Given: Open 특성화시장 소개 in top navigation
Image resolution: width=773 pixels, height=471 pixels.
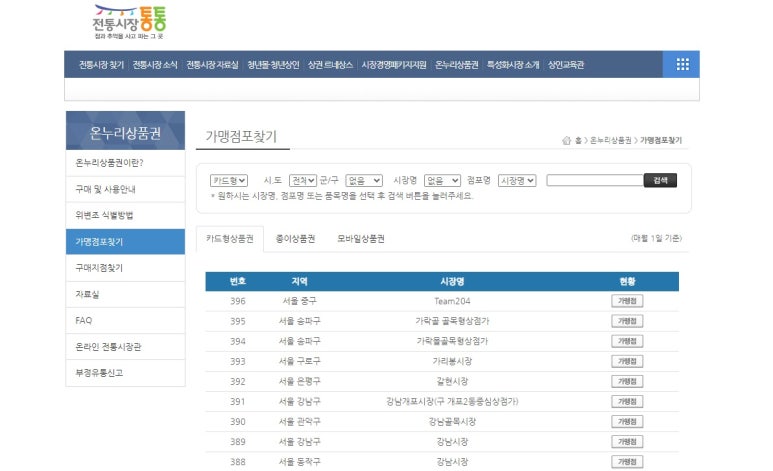Looking at the screenshot, I should tap(513, 65).
